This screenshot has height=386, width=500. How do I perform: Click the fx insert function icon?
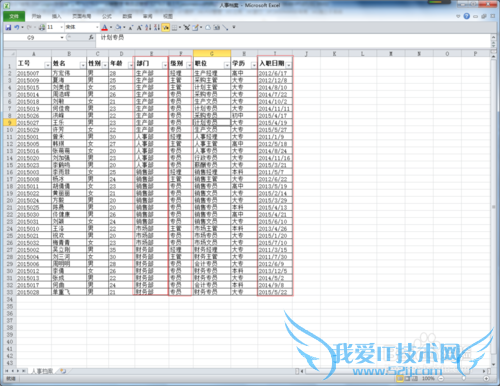click(x=91, y=38)
